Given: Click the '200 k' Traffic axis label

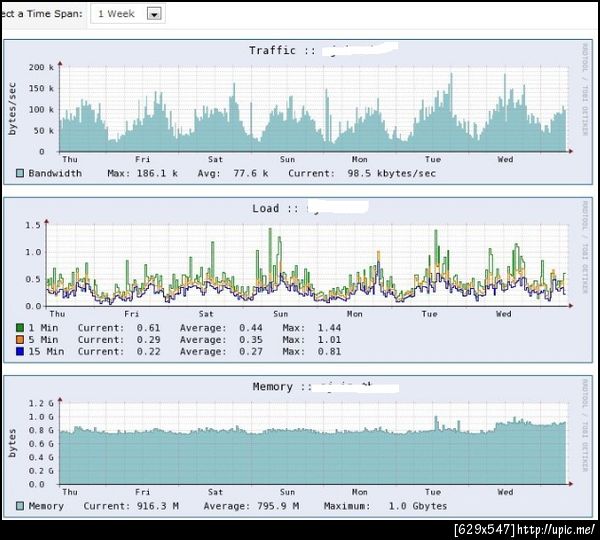Looking at the screenshot, I should coord(41,67).
